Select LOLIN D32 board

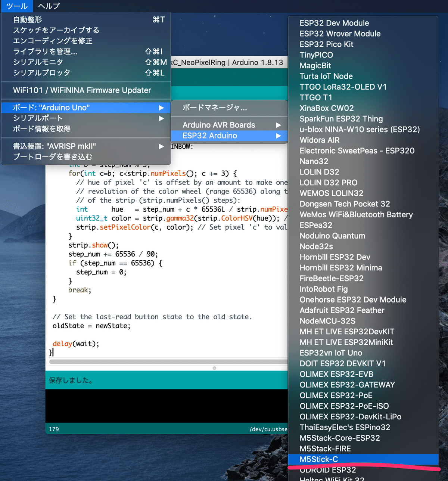click(363, 172)
